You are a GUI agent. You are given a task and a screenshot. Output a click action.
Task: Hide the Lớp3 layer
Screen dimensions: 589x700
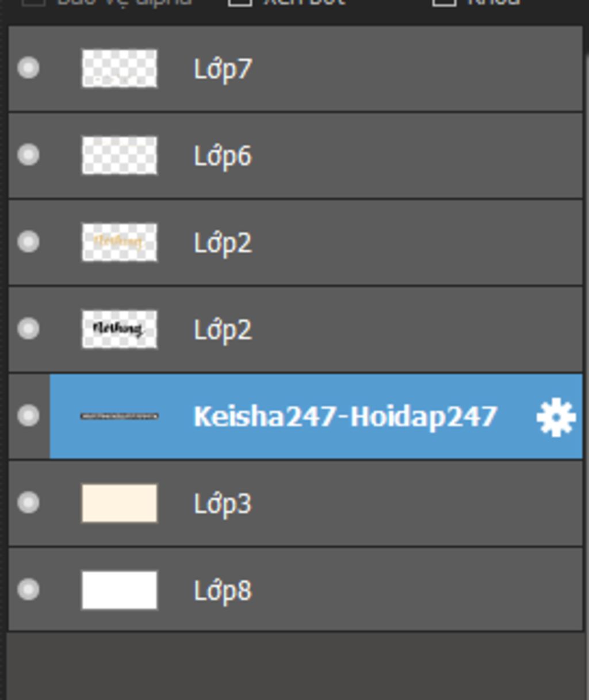click(29, 503)
